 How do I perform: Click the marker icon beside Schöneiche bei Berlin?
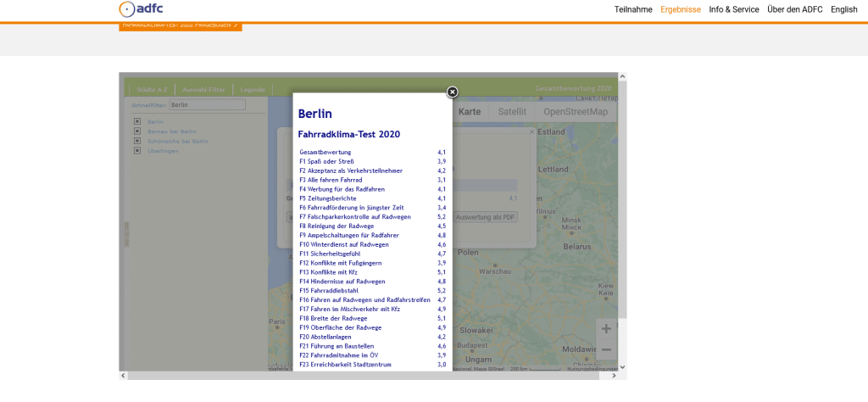click(x=136, y=141)
